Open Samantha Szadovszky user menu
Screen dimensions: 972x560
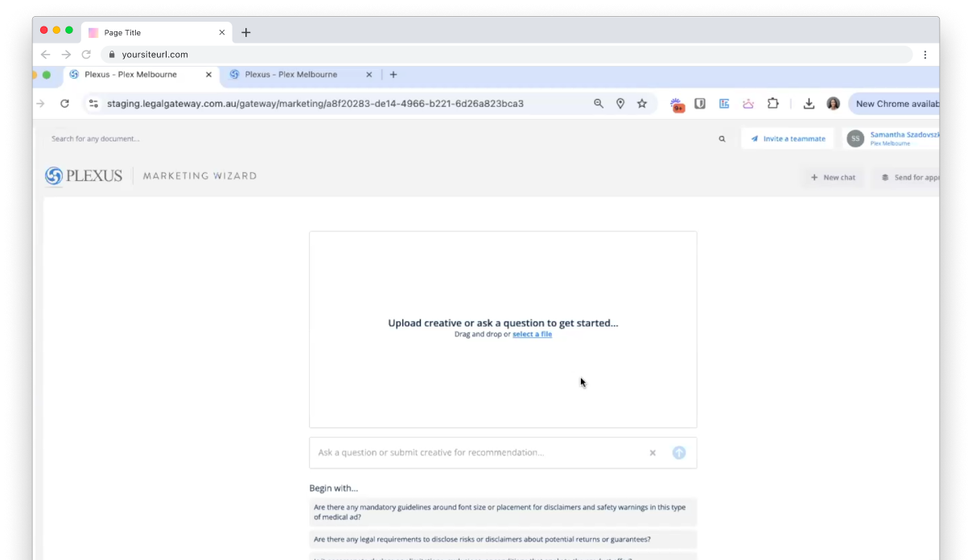pyautogui.click(x=893, y=139)
